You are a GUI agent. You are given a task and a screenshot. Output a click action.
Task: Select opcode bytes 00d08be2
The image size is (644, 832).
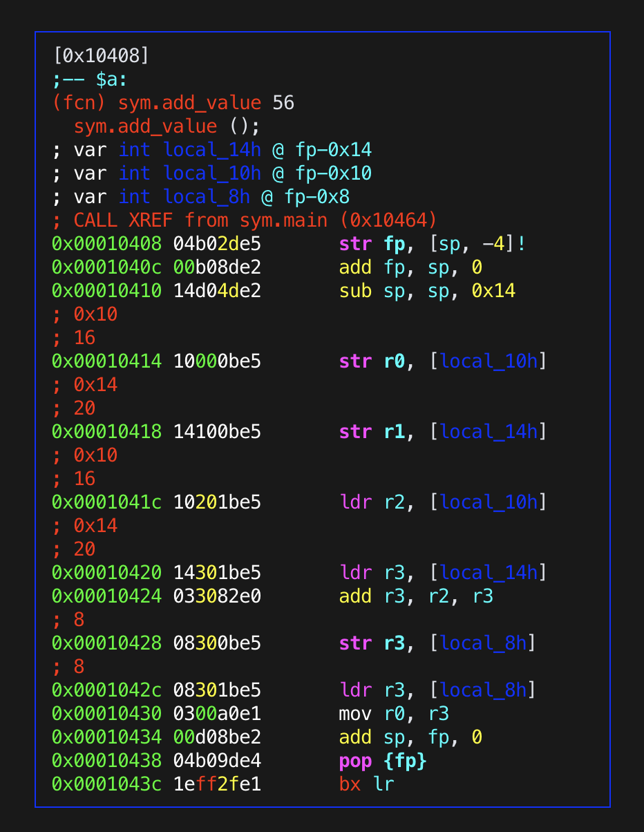tap(218, 737)
